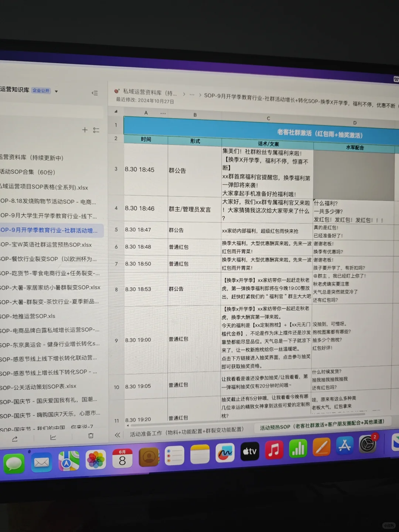This screenshot has width=399, height=532.
Task: Open the Notes app in the Dock
Action: (x=200, y=454)
